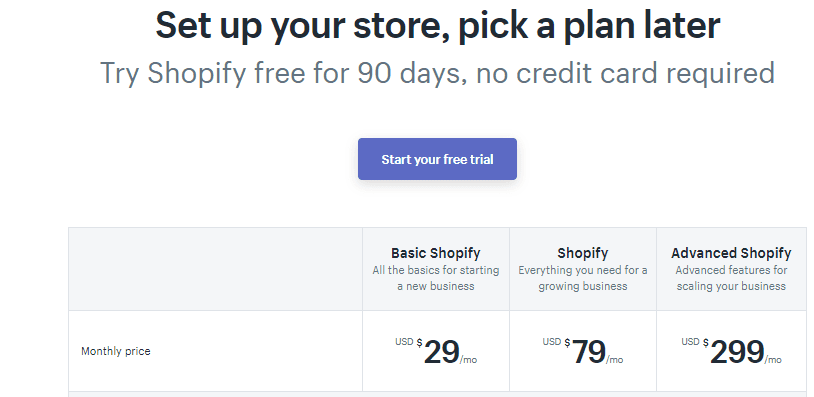The height and width of the screenshot is (397, 814).
Task: Click the USD label beside the $29 price
Action: tap(404, 342)
